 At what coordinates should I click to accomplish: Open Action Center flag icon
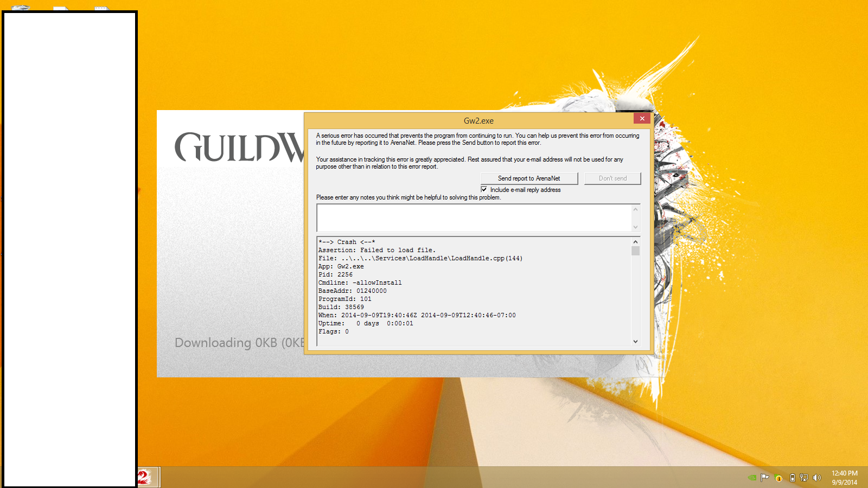764,478
